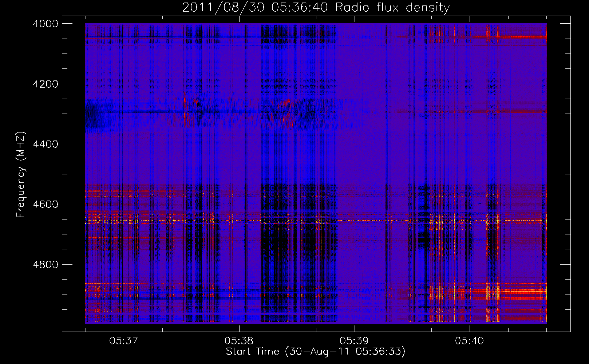The width and height of the screenshot is (589, 364).
Task: Click the 05:37 time axis label
Action: [x=124, y=341]
